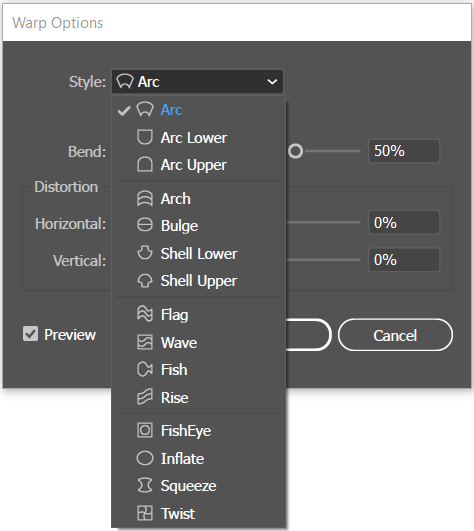Click the Squeeze warp icon
Viewport: 474px width, 531px height.
[145, 486]
